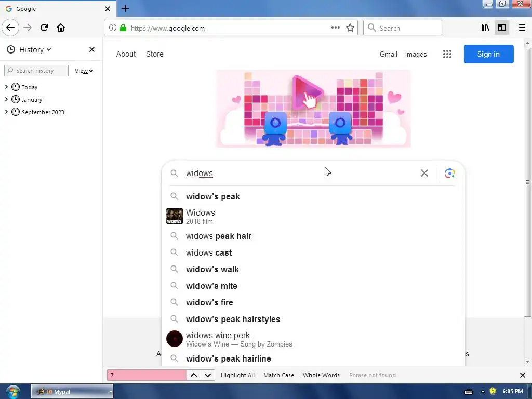Open the Windows Start orb
The height and width of the screenshot is (399, 532).
[x=13, y=392]
